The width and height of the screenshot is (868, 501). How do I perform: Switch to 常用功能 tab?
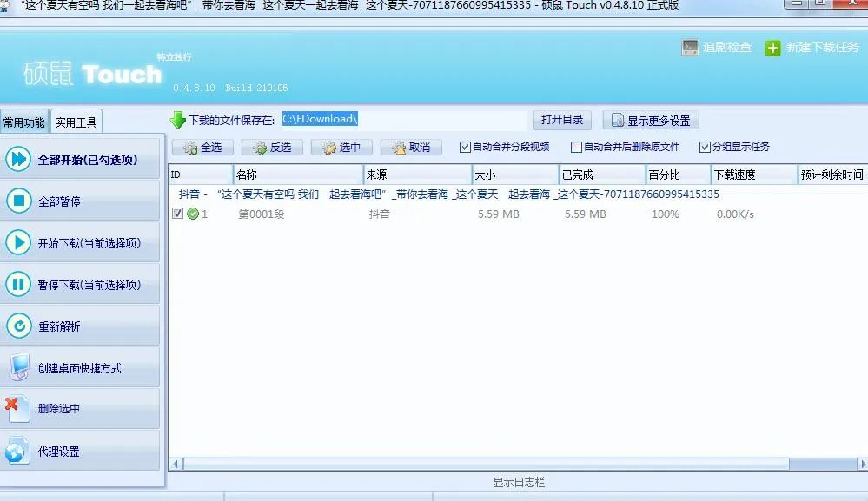pos(24,121)
